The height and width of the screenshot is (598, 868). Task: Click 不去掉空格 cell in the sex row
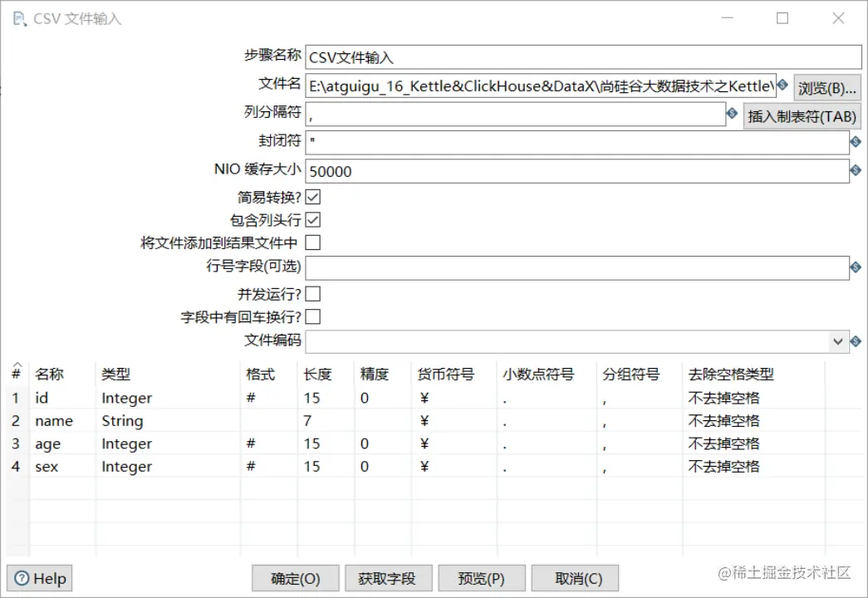click(x=753, y=466)
